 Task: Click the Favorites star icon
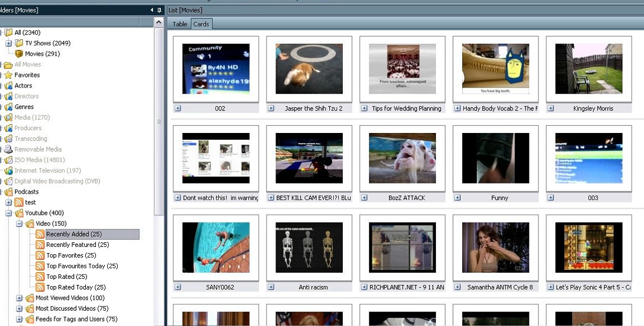pyautogui.click(x=8, y=75)
